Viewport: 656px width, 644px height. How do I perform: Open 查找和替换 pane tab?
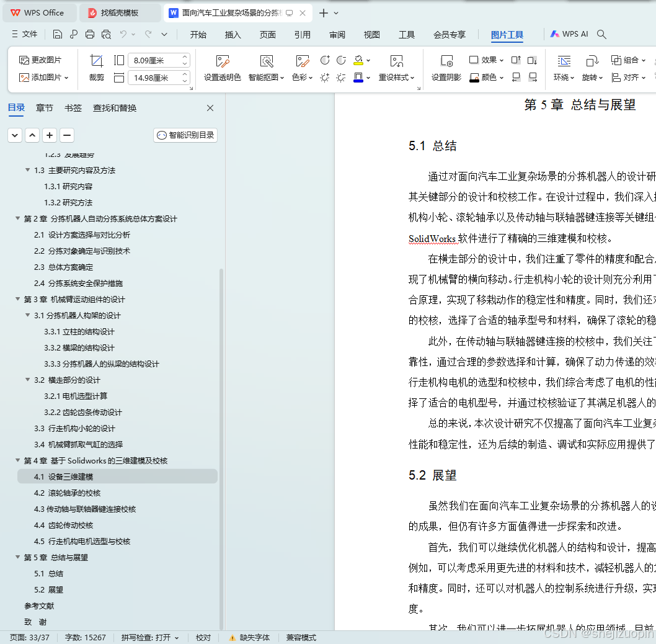tap(115, 108)
